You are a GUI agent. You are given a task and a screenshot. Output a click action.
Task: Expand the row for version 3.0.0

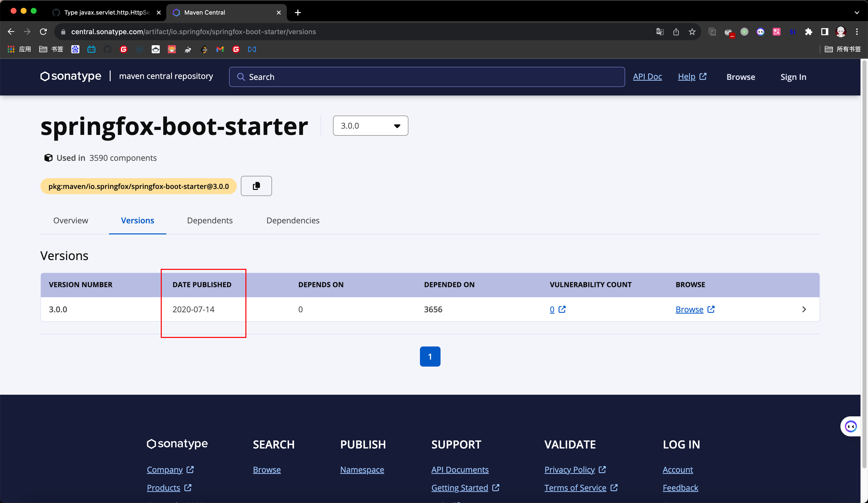pos(804,309)
